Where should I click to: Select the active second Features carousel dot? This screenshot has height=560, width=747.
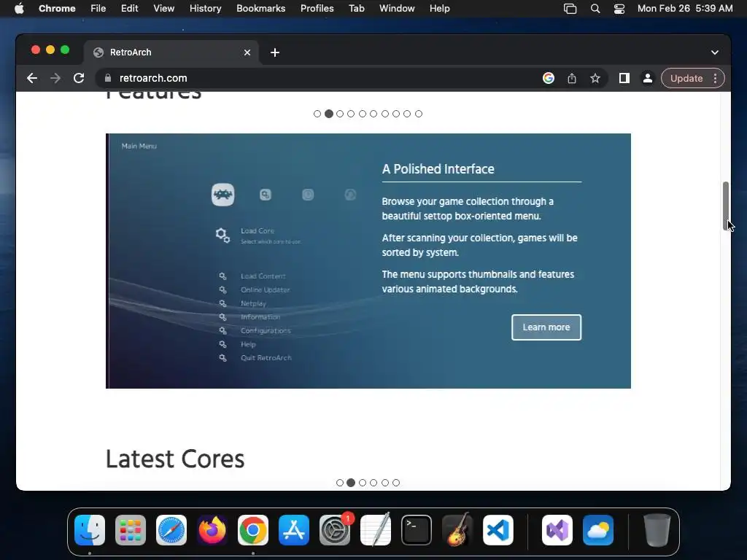(x=329, y=114)
